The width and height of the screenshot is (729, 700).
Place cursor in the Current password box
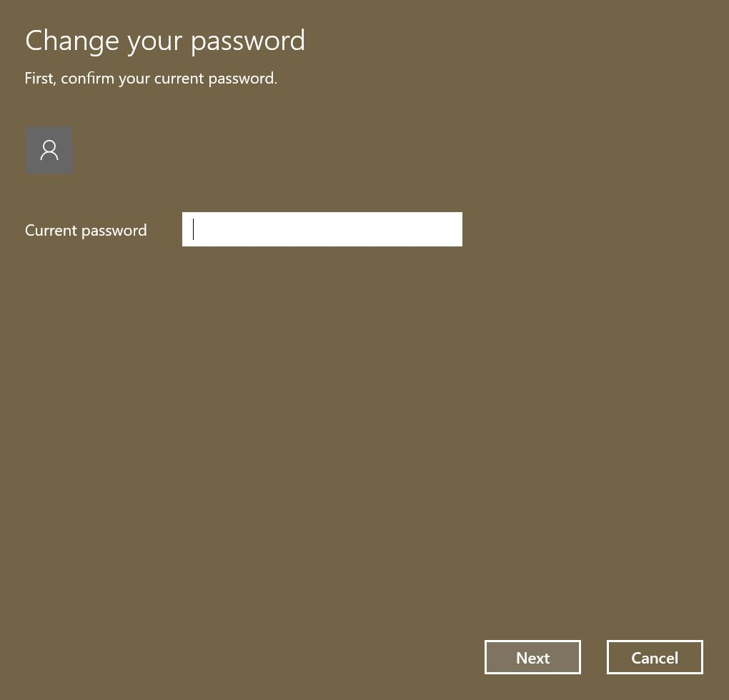pyautogui.click(x=322, y=229)
